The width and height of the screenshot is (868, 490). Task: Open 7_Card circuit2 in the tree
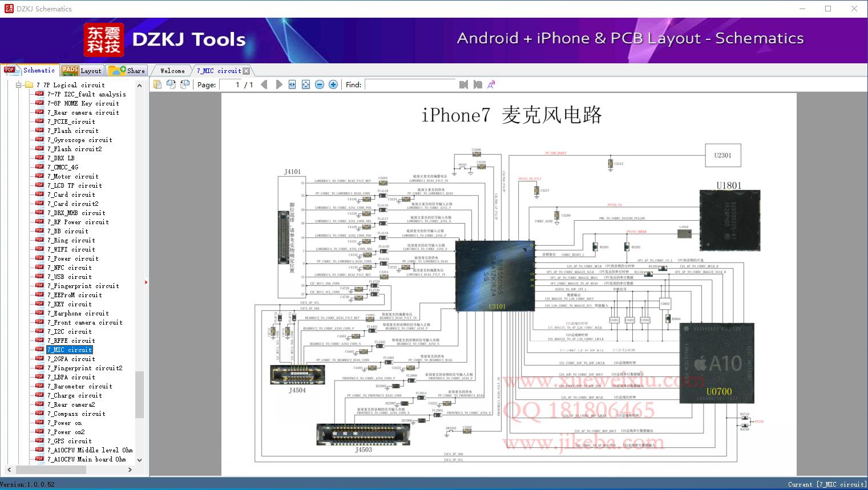pos(73,204)
